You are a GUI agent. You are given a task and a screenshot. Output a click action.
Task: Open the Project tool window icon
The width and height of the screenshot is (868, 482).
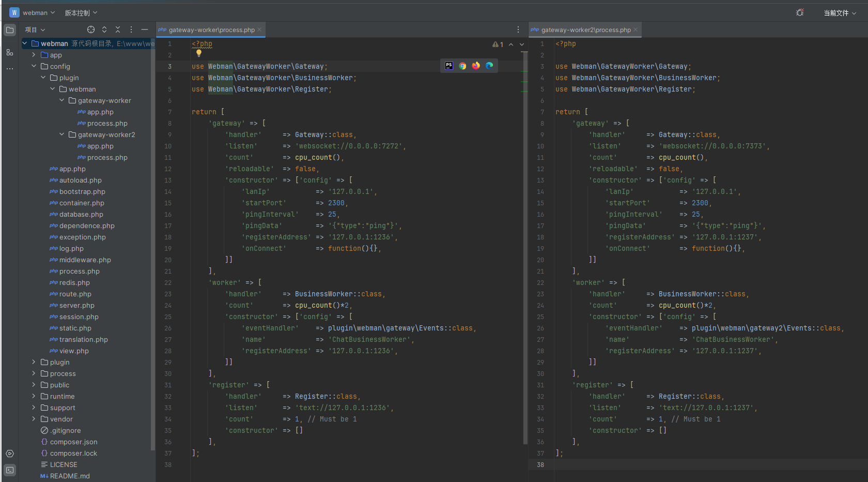pyautogui.click(x=10, y=30)
